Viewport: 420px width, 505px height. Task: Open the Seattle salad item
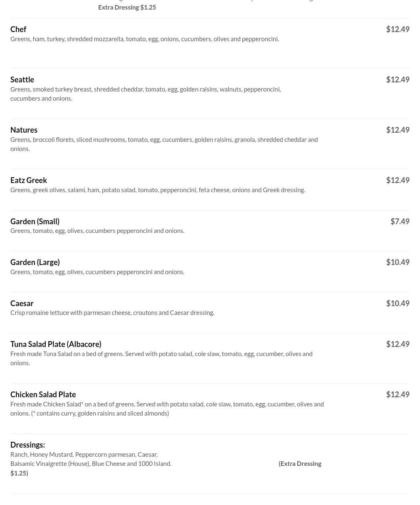(x=22, y=79)
